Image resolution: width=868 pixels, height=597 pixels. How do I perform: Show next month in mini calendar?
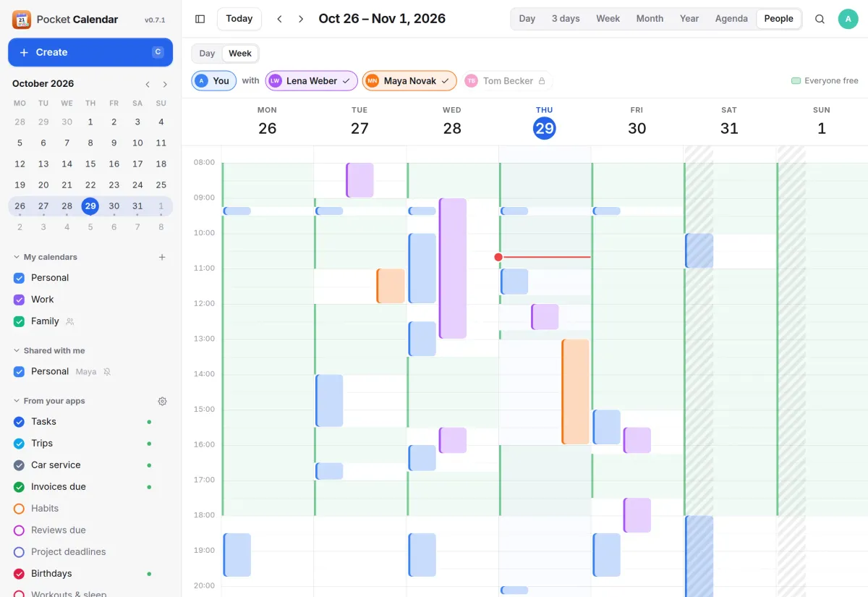tap(165, 84)
